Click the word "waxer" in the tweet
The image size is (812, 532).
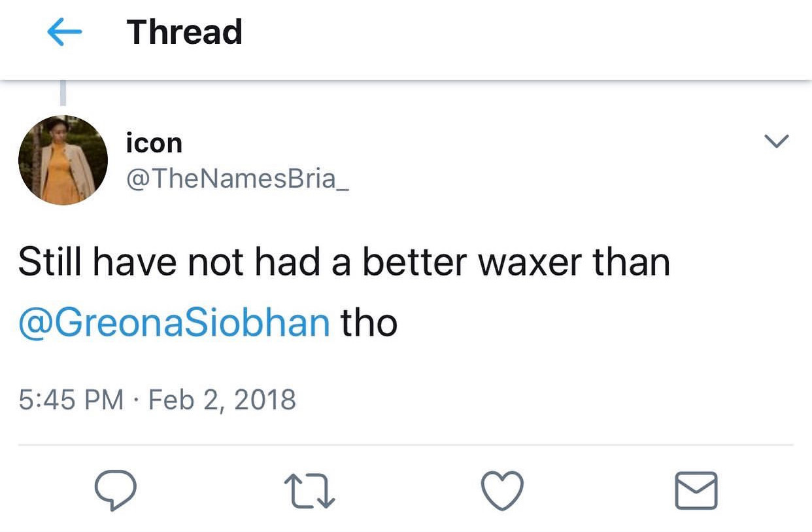530,262
